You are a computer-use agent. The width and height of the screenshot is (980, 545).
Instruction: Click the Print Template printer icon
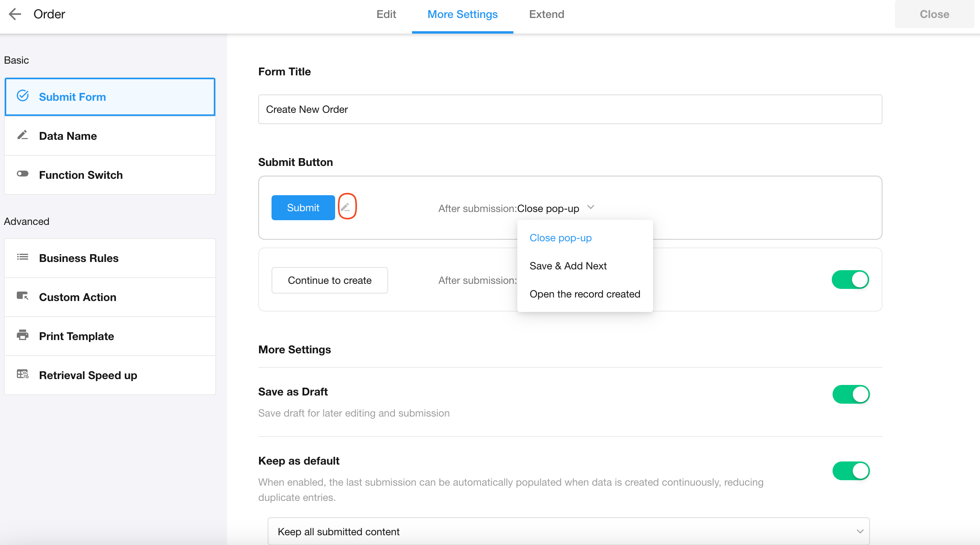pyautogui.click(x=23, y=335)
